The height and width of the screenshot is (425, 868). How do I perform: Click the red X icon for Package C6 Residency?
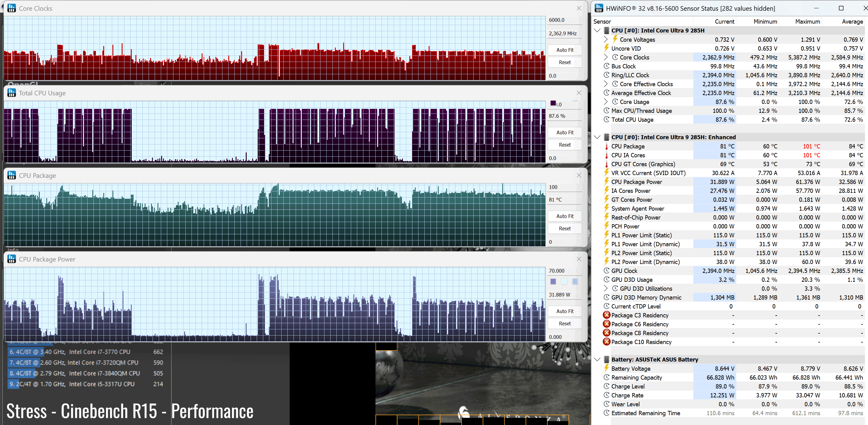[x=607, y=324]
